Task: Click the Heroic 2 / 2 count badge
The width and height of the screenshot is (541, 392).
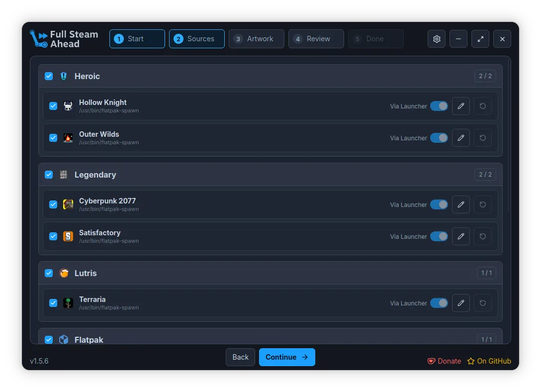Action: pyautogui.click(x=485, y=76)
